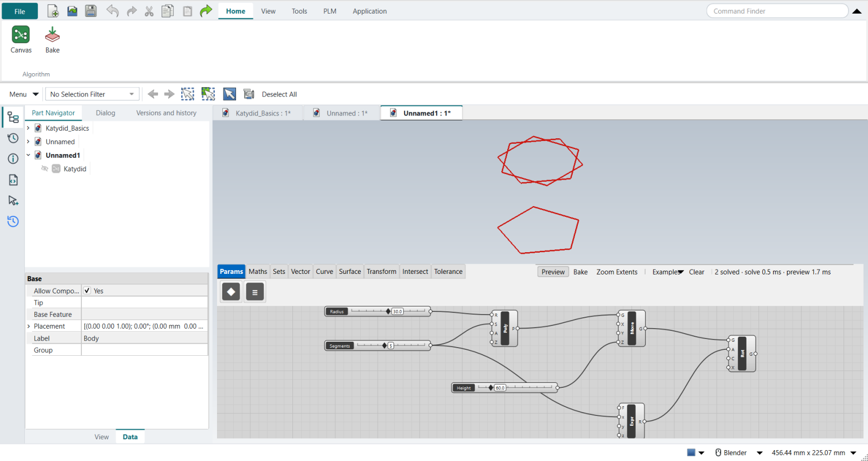Expand the Katydid_Basics tree node

28,128
